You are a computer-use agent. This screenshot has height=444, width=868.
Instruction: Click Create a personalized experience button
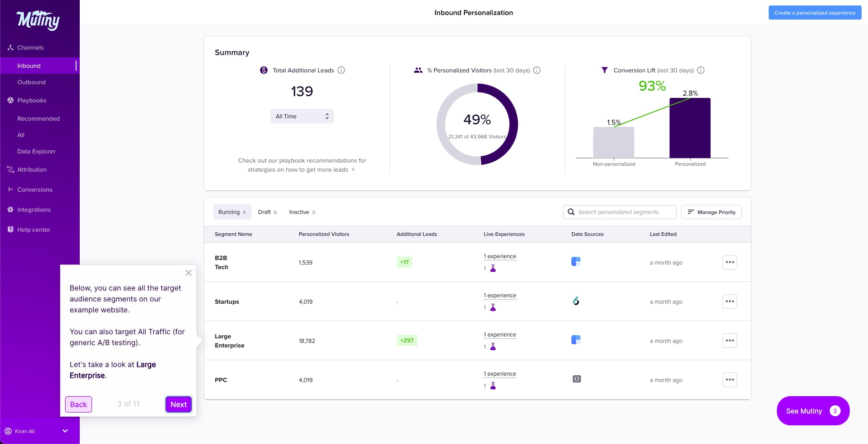(x=814, y=13)
